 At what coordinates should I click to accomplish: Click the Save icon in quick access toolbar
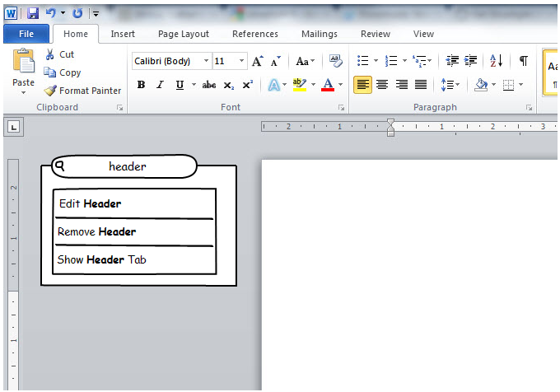(33, 13)
